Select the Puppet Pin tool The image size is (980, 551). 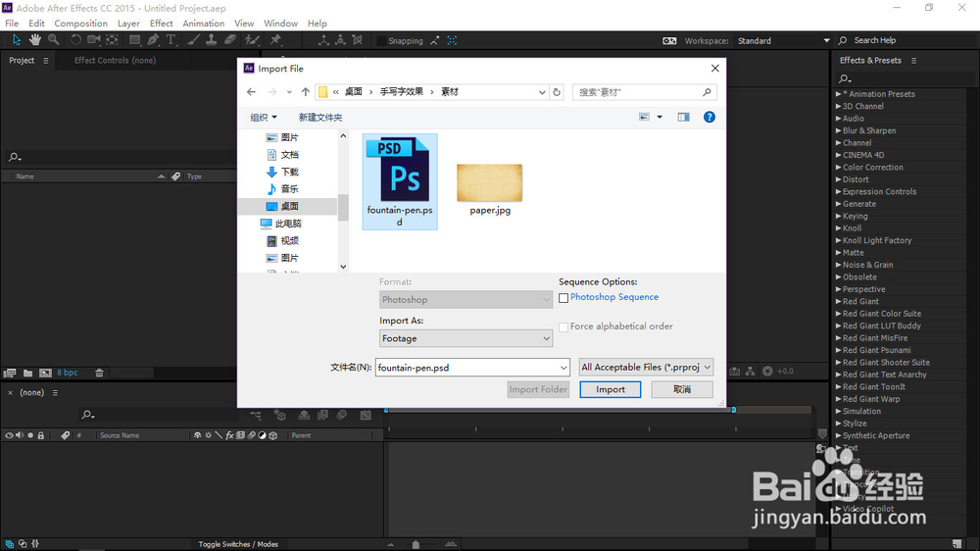click(275, 40)
